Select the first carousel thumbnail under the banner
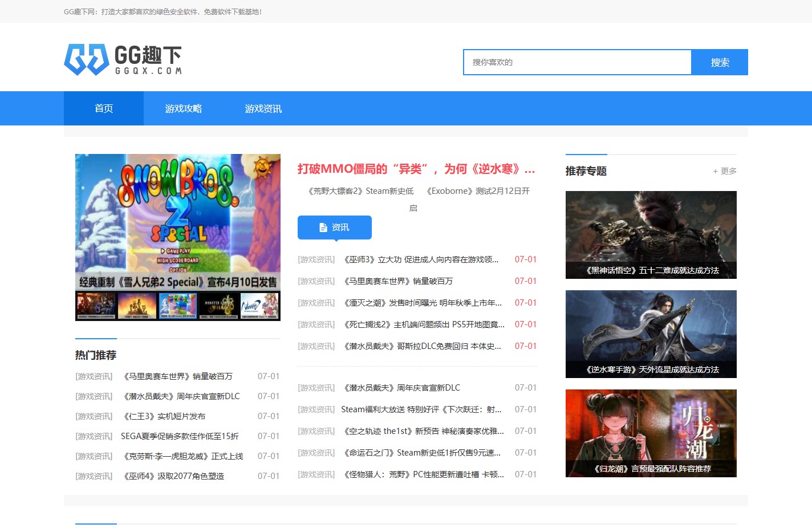 [x=96, y=306]
